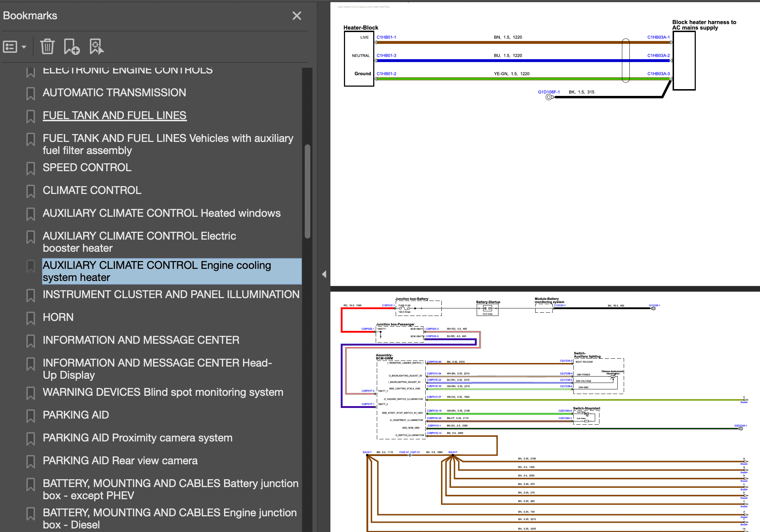Click the C1HB01-1 connector label in diagram
The height and width of the screenshot is (532, 760).
click(386, 37)
